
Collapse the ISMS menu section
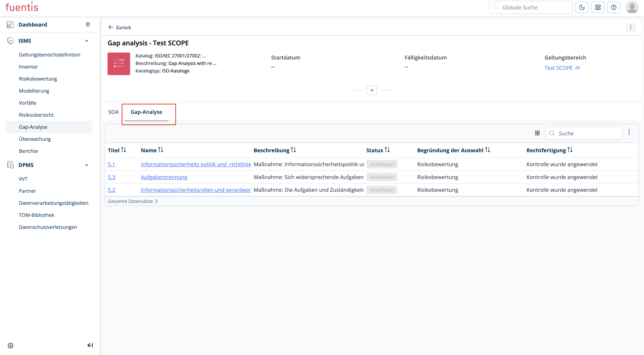(87, 41)
